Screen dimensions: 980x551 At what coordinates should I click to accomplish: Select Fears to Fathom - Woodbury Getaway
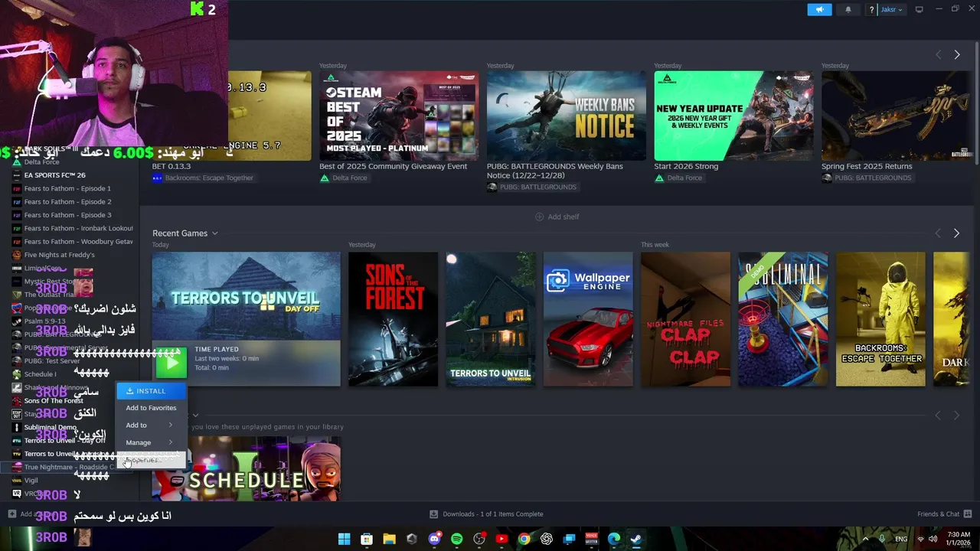click(x=78, y=242)
